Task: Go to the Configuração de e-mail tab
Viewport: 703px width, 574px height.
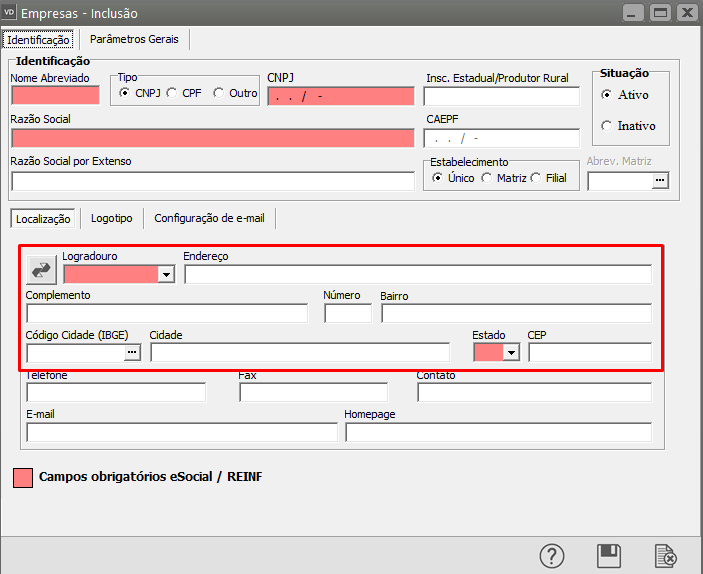Action: coord(209,218)
